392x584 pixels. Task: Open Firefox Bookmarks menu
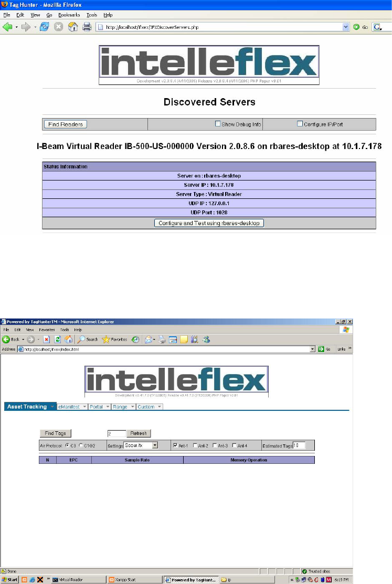pos(69,15)
